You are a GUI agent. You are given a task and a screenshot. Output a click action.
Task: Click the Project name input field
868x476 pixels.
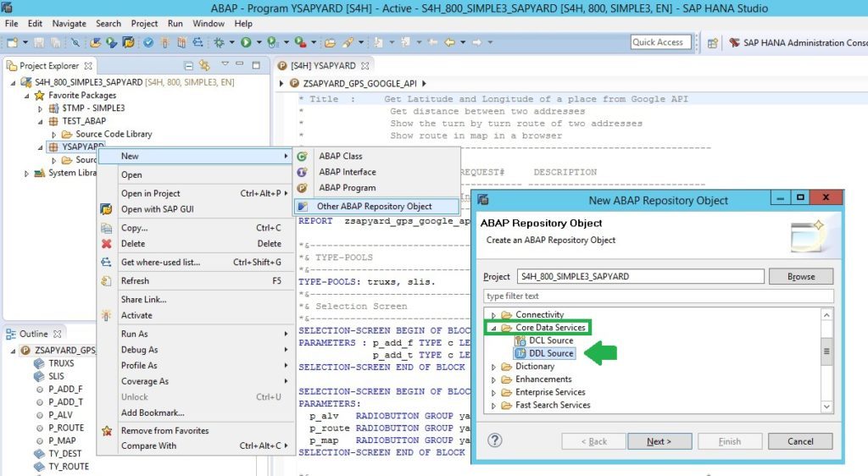tap(641, 276)
